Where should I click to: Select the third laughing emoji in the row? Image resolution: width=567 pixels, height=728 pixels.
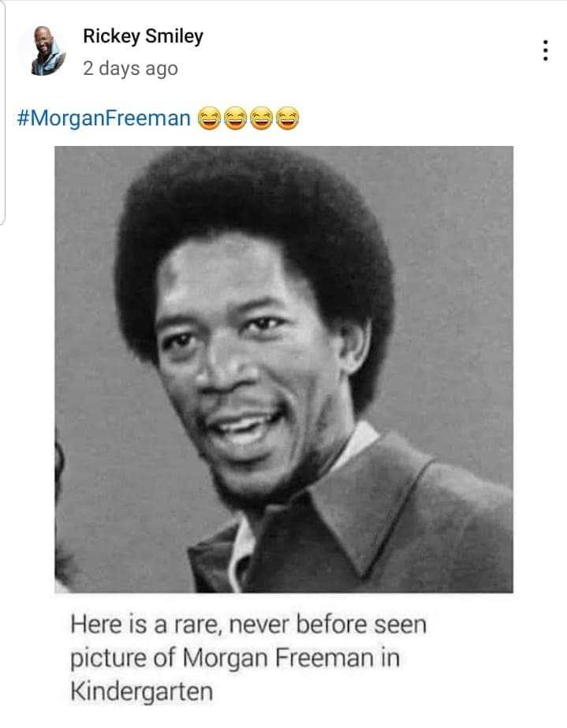coord(262,118)
